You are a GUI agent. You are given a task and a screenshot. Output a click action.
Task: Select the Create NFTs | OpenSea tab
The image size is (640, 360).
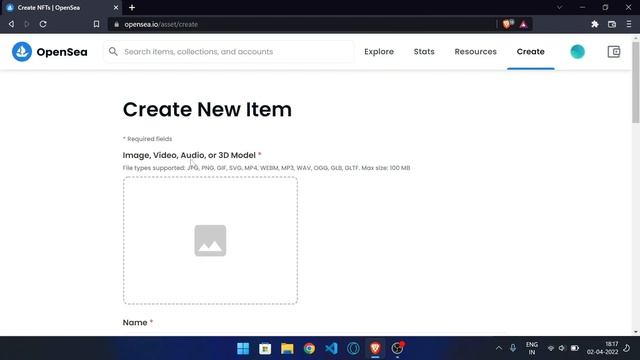tap(61, 7)
